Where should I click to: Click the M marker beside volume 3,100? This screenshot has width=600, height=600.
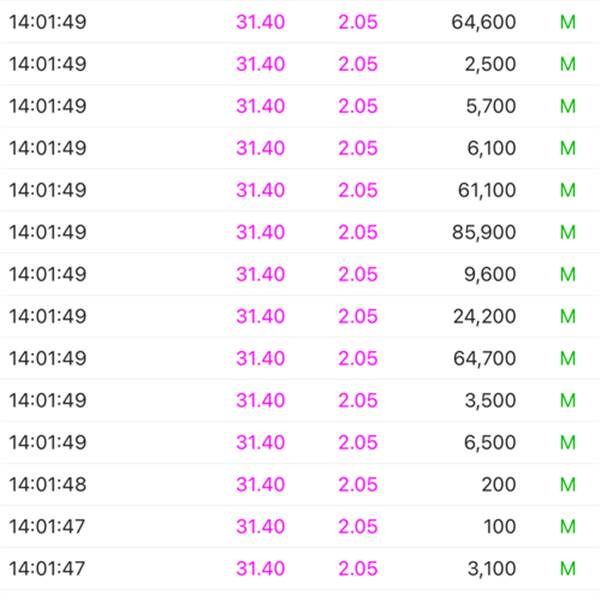point(568,568)
